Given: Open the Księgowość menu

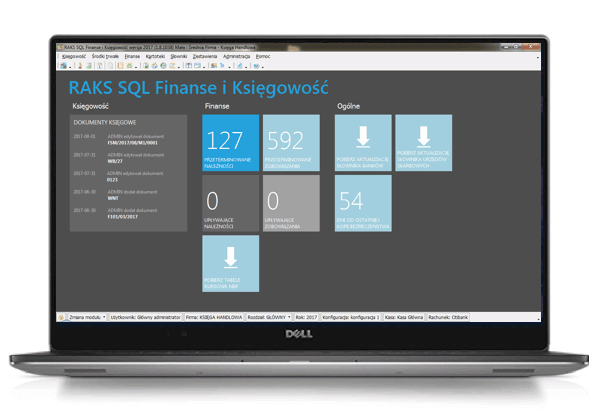Looking at the screenshot, I should pos(74,56).
